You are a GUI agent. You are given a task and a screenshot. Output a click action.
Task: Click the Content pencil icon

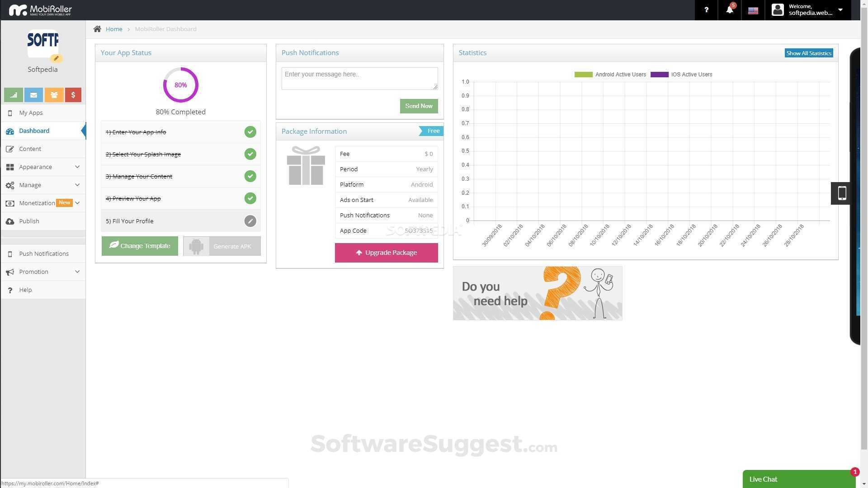point(10,149)
